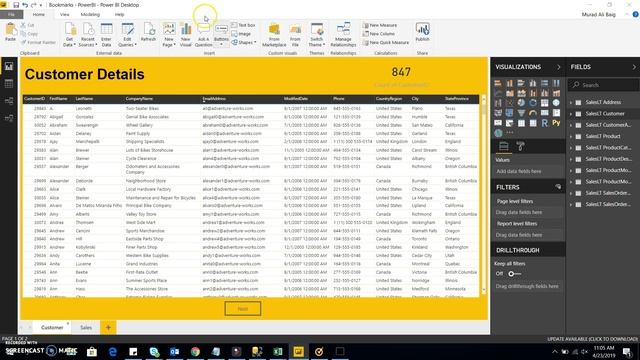Open the New Page dropdown
The width and height of the screenshot is (640, 360).
coord(169,35)
